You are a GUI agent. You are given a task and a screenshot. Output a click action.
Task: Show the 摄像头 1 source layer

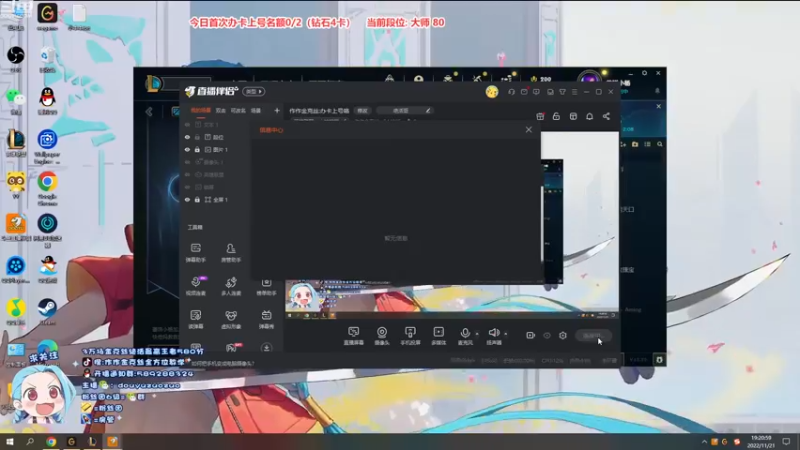tap(187, 162)
